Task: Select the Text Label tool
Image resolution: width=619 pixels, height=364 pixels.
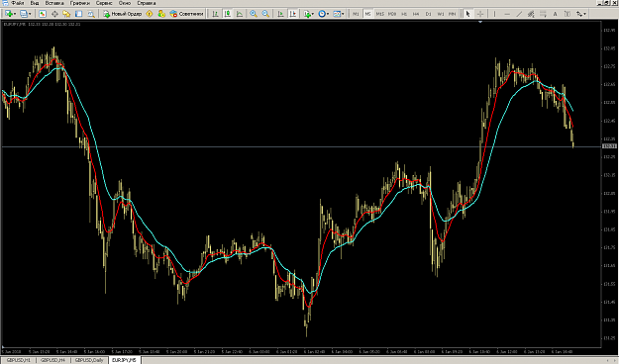Action: (x=567, y=14)
